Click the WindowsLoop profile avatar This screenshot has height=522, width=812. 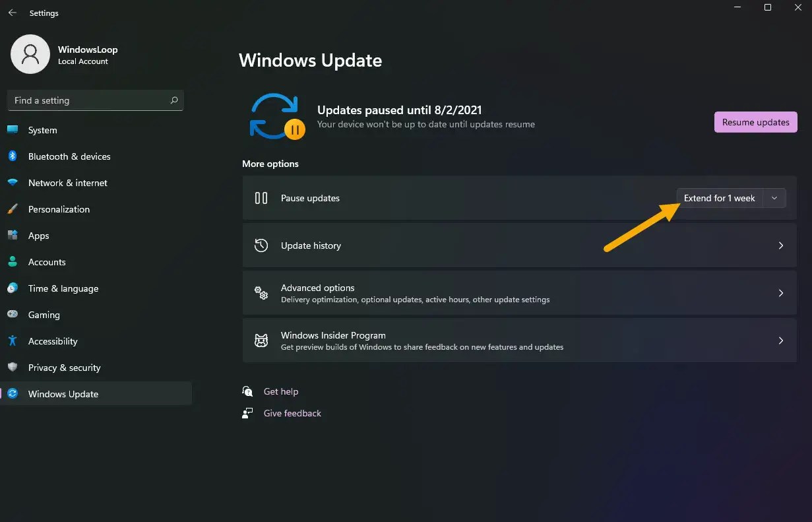click(30, 54)
